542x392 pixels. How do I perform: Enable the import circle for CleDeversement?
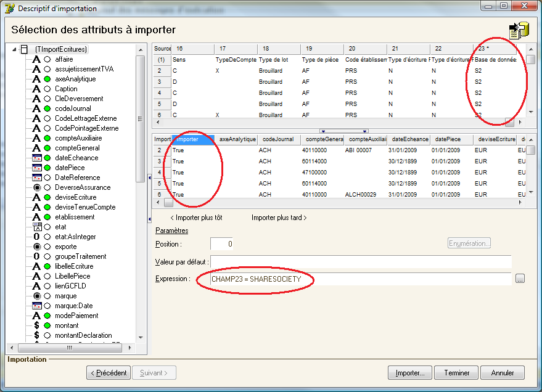point(47,99)
